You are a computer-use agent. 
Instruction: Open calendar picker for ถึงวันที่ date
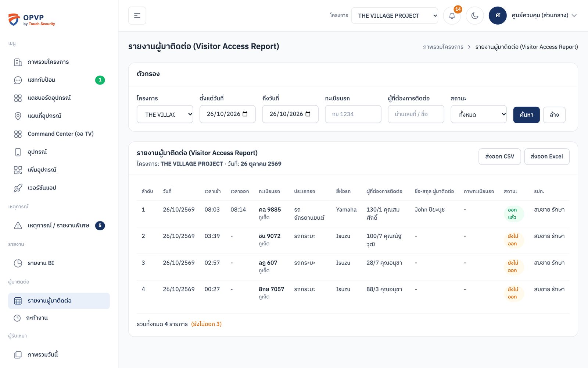(x=308, y=114)
